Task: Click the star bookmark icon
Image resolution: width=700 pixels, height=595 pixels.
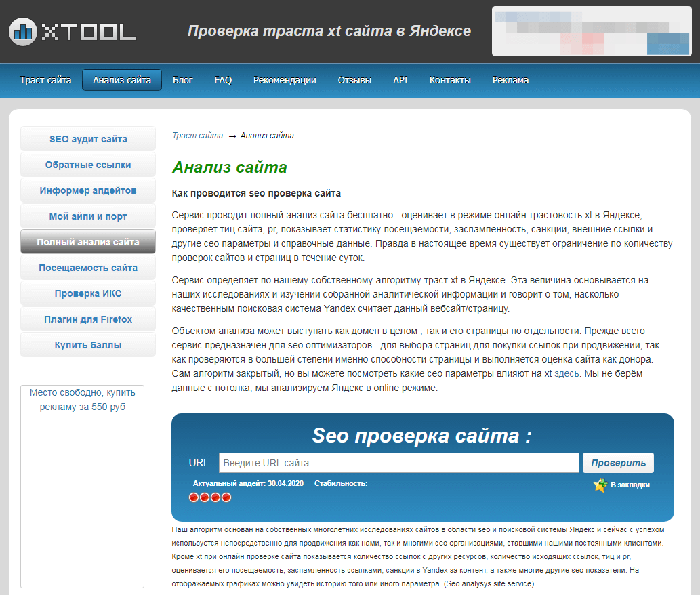Action: [600, 485]
